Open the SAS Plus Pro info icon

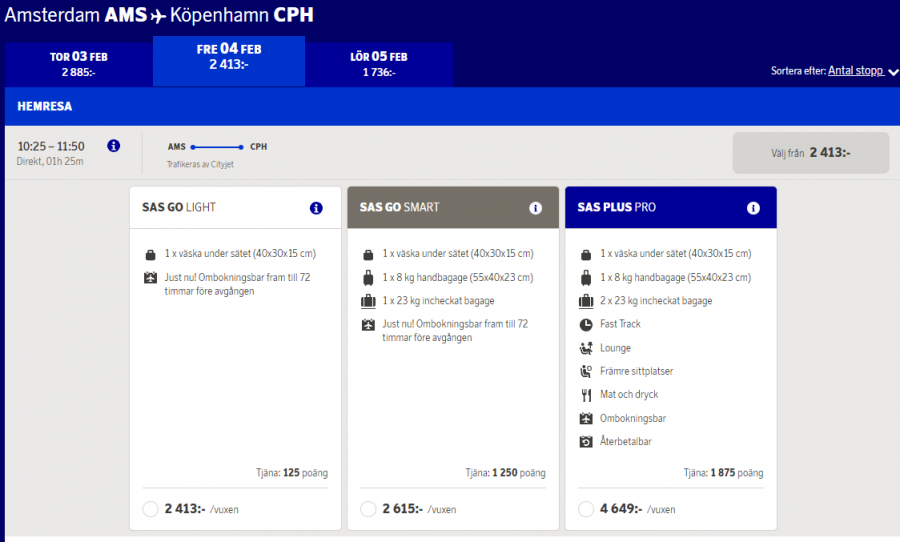tap(753, 208)
